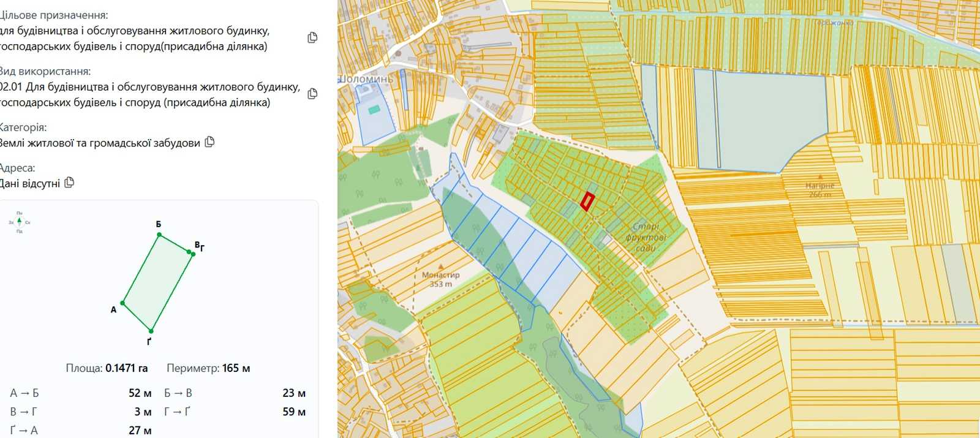Select the А → Б 52 м side row
Viewport: 980px width, 438px height.
81,393
